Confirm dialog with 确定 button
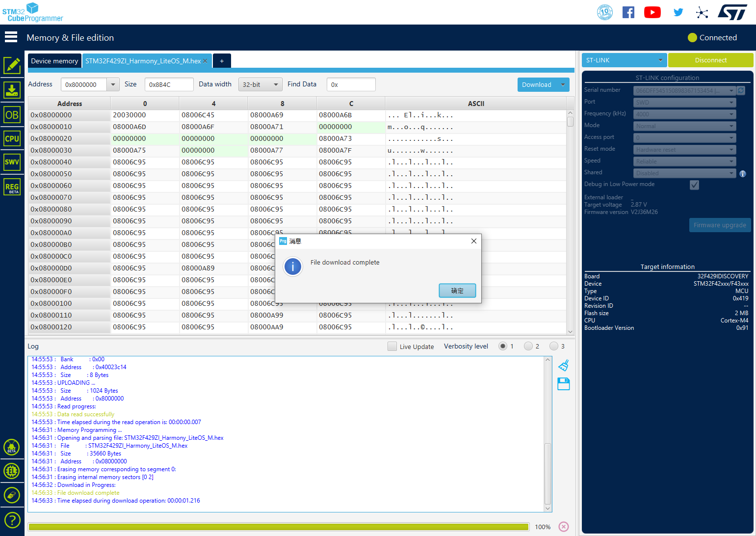Screen dimensions: 756x536 (457, 291)
